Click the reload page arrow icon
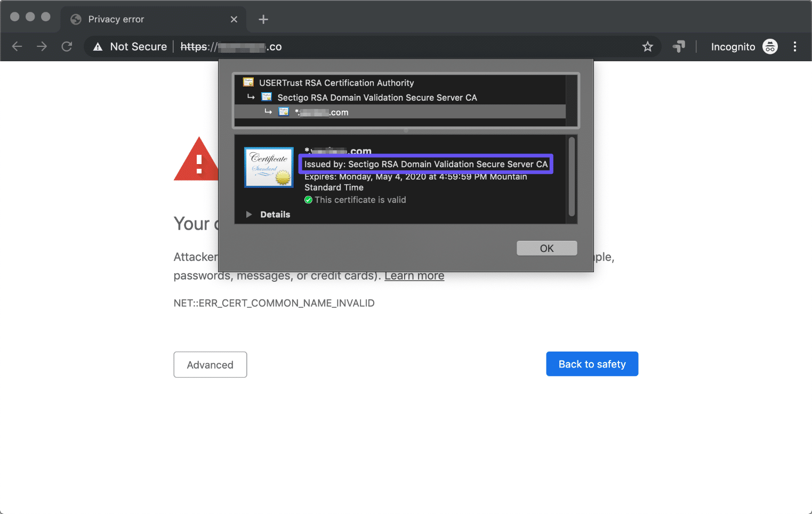This screenshot has width=812, height=514. click(67, 46)
